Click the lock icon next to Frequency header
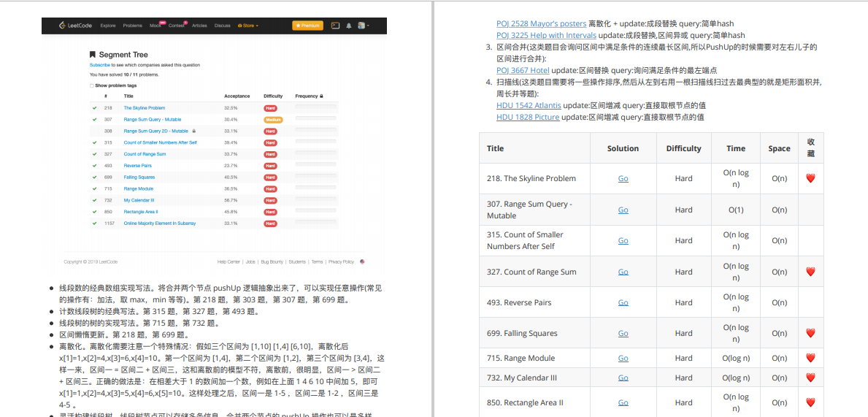This screenshot has width=868, height=417. tap(322, 96)
